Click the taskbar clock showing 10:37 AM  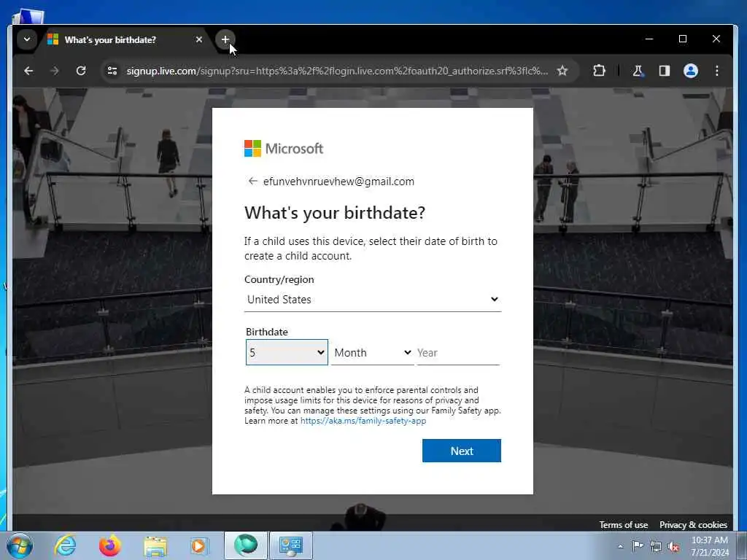click(x=710, y=545)
